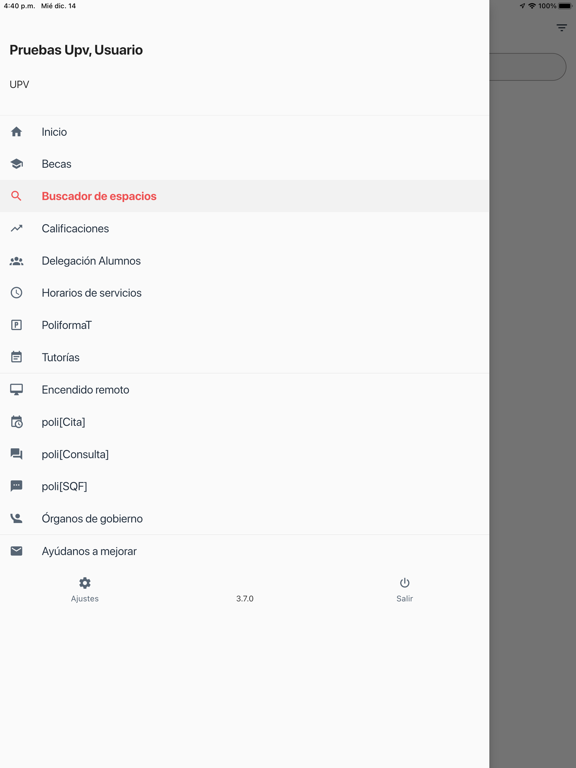Open Delegación Alumnos menu entry
The height and width of the screenshot is (768, 576).
point(244,261)
